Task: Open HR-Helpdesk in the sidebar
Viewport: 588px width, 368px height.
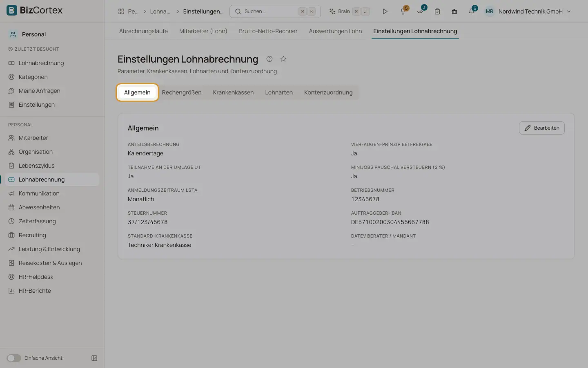Action: [x=52, y=277]
